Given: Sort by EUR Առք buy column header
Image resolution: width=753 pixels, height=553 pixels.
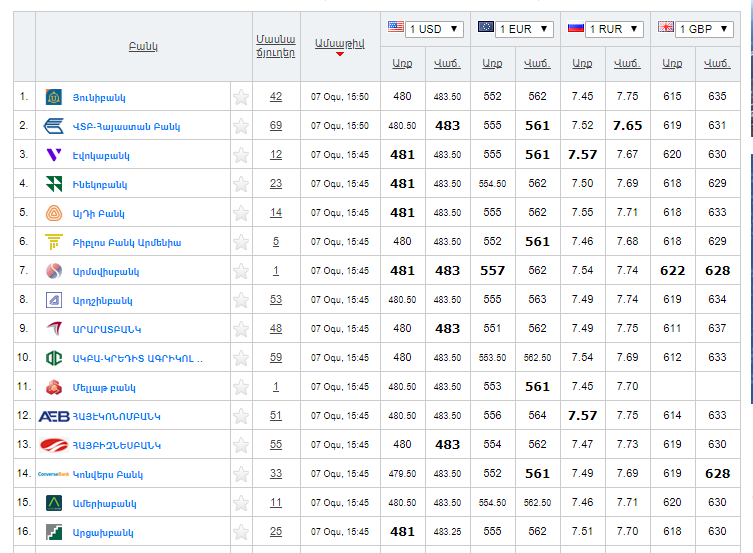Looking at the screenshot, I should coord(492,63).
